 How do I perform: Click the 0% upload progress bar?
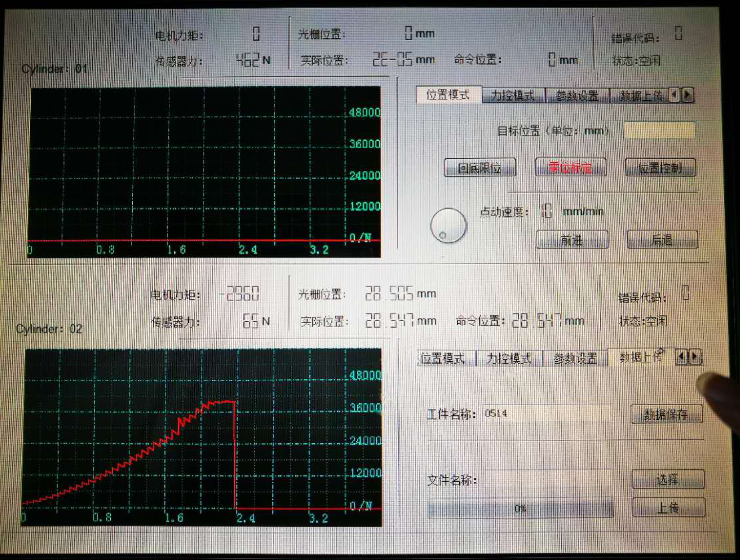(520, 509)
